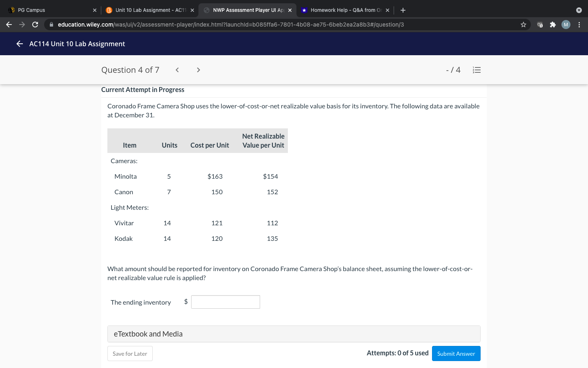
Task: Open the Chrome extensions puzzle icon
Action: (553, 25)
